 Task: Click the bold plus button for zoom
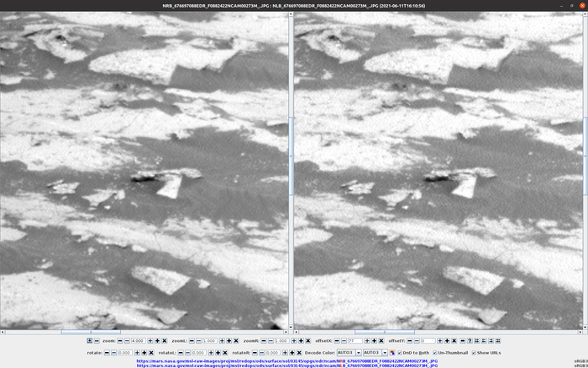[x=158, y=341]
